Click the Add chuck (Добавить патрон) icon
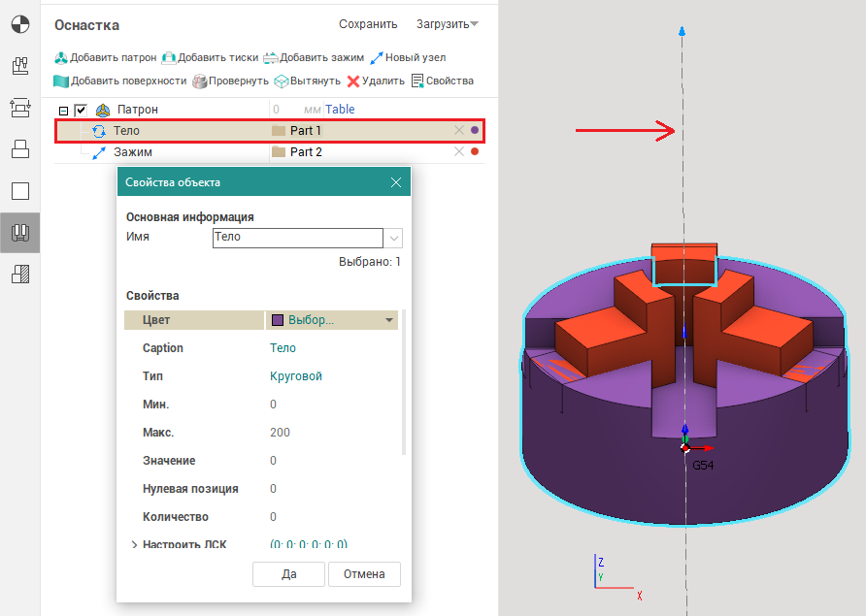 click(61, 57)
